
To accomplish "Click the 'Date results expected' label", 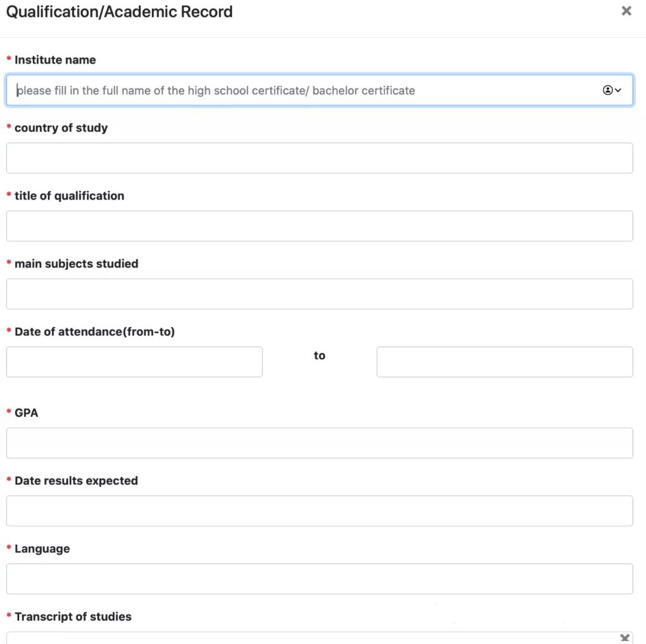I will tap(76, 481).
